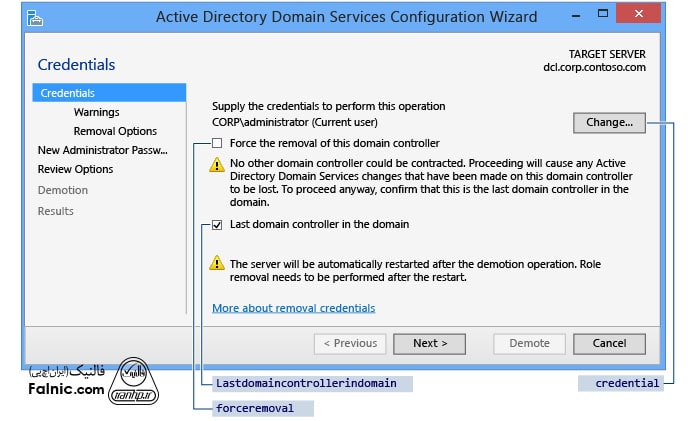Open the Warnings step in the sidebar
694x421 pixels.
[x=96, y=112]
